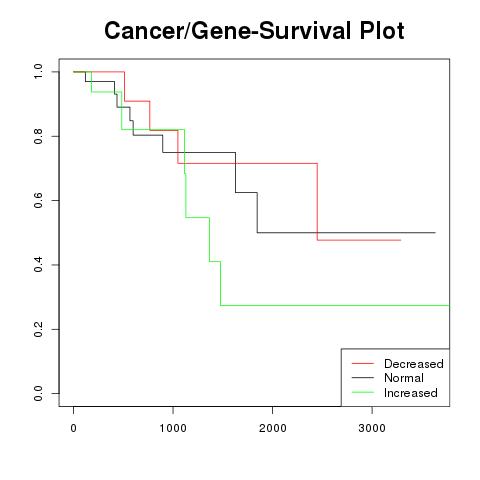The image size is (480, 480).
Task: Click the black curve's final plateau at 0.5
Action: [346, 232]
